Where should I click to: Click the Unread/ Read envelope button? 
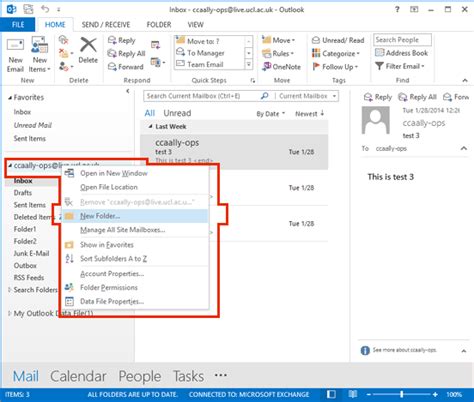(x=338, y=40)
